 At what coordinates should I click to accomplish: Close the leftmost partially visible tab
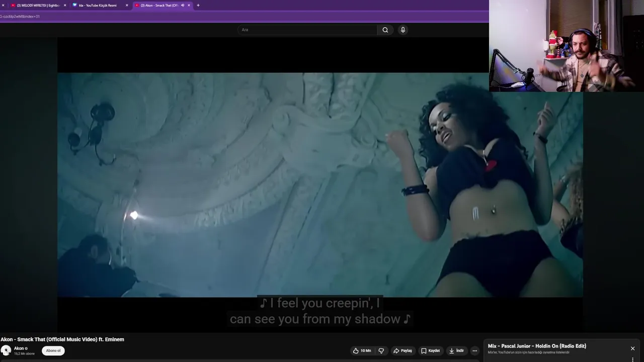tap(3, 6)
